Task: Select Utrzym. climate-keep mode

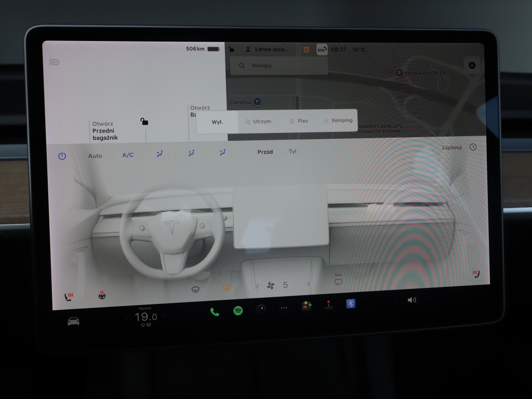Action: pos(259,121)
